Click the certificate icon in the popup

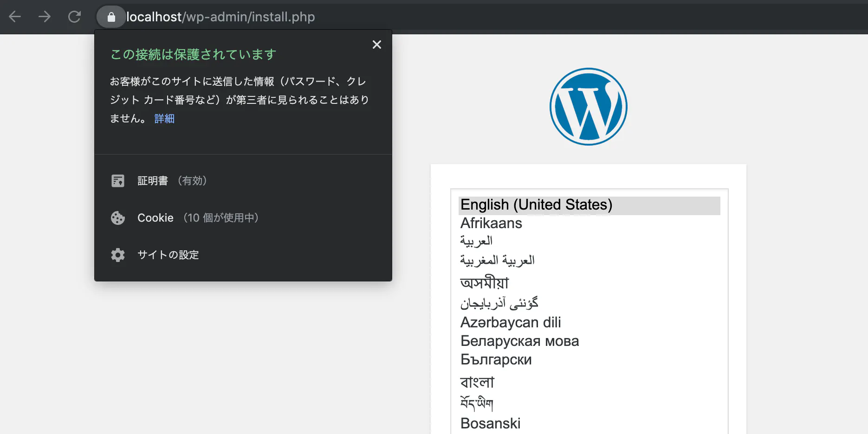click(118, 180)
